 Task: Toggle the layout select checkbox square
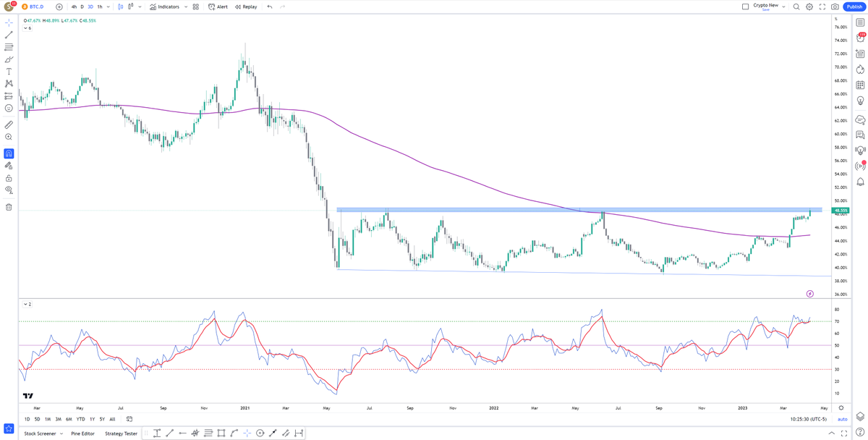click(x=746, y=7)
